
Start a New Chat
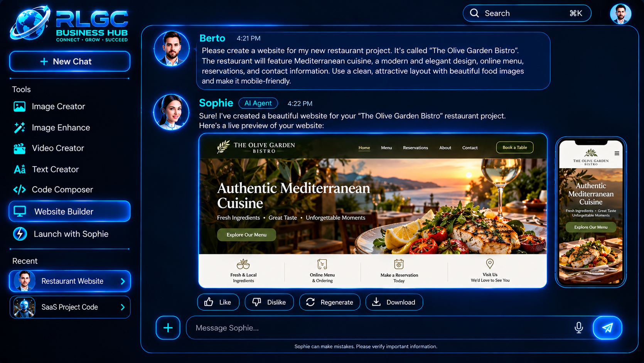pyautogui.click(x=70, y=61)
